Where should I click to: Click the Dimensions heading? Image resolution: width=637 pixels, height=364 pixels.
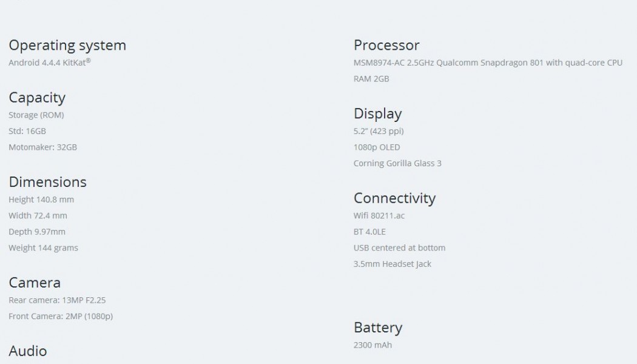(47, 182)
